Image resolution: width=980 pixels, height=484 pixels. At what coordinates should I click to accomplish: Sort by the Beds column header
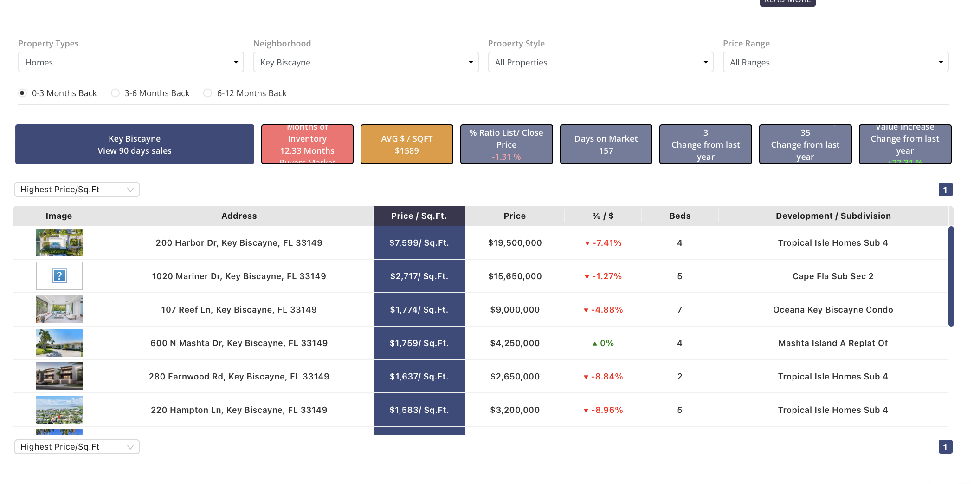click(680, 216)
